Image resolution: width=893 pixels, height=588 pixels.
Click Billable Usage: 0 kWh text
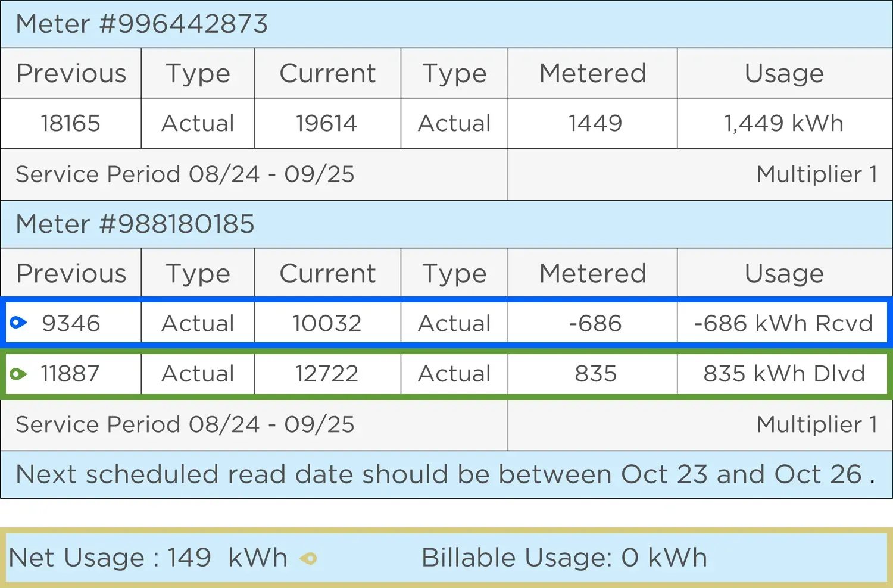(564, 558)
